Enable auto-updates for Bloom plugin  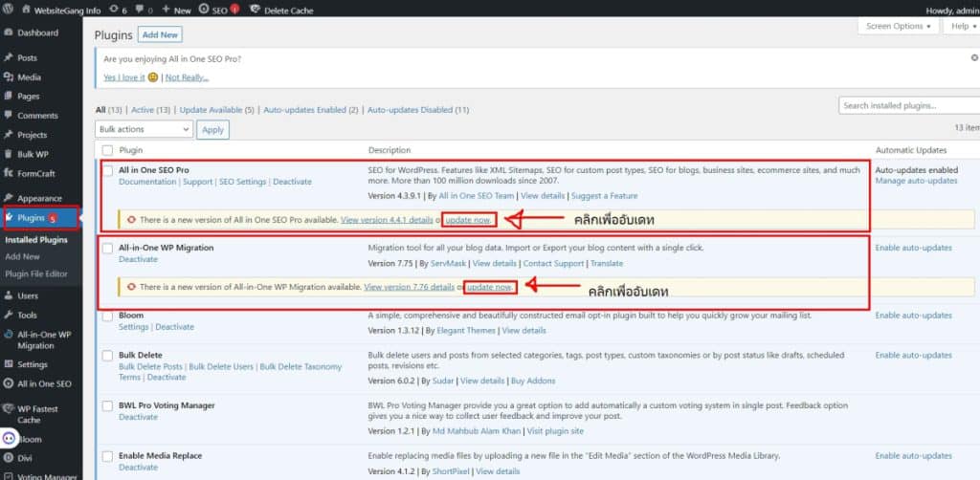[x=913, y=316]
